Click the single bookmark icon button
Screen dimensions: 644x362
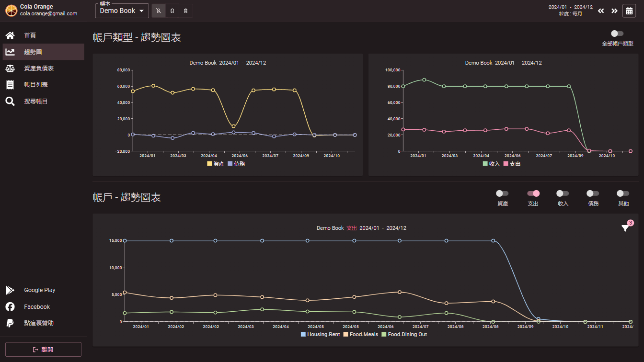tap(172, 11)
